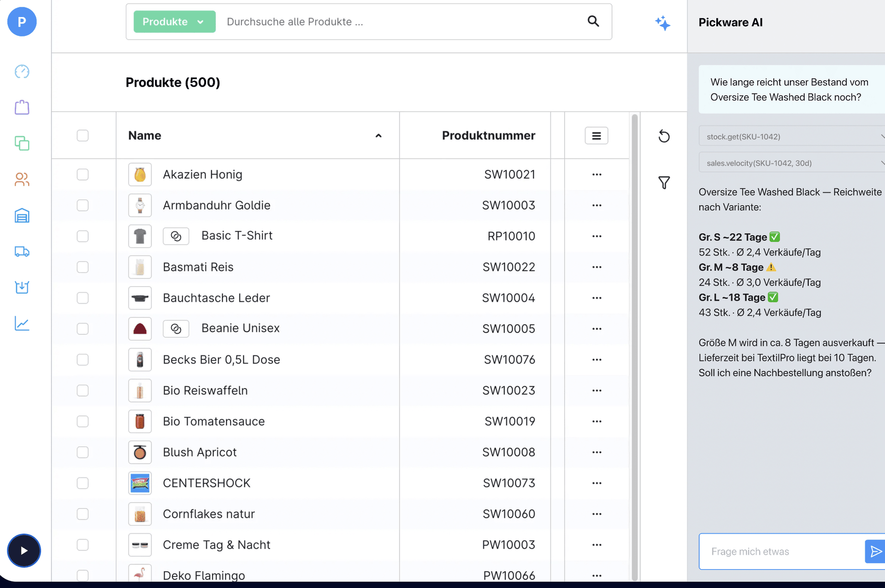The width and height of the screenshot is (885, 588).
Task: Click the product list vertical scrollbar
Action: [635, 347]
